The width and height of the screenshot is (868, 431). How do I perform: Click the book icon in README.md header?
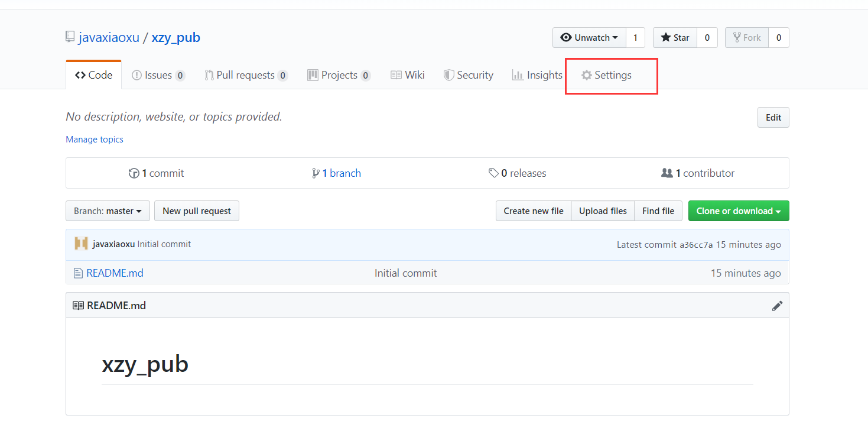click(78, 306)
